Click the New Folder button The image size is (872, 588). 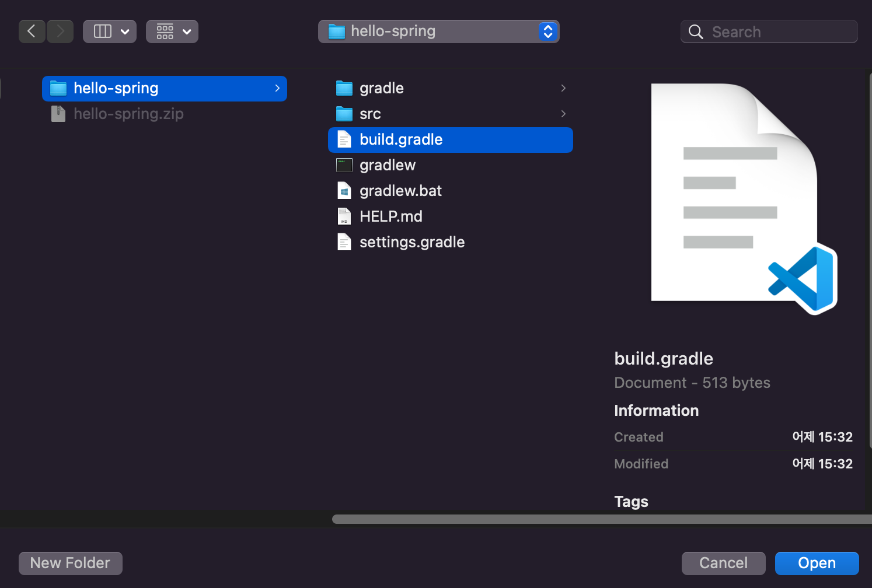tap(71, 563)
